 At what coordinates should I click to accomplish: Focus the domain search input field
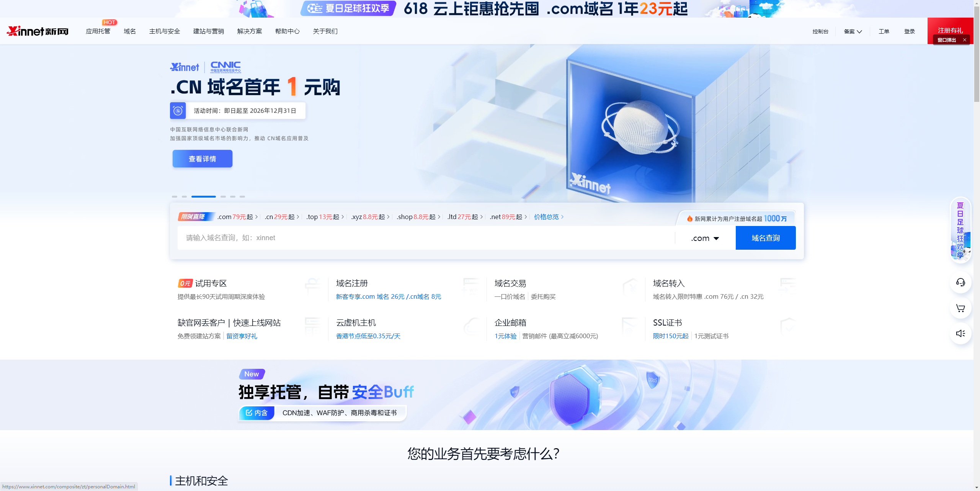(426, 238)
